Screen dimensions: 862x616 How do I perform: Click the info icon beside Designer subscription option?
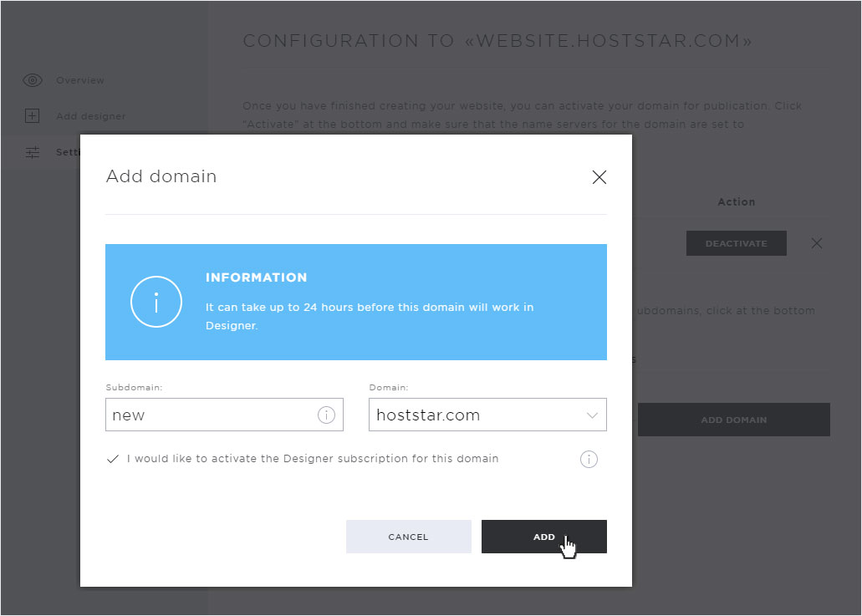[x=589, y=459]
